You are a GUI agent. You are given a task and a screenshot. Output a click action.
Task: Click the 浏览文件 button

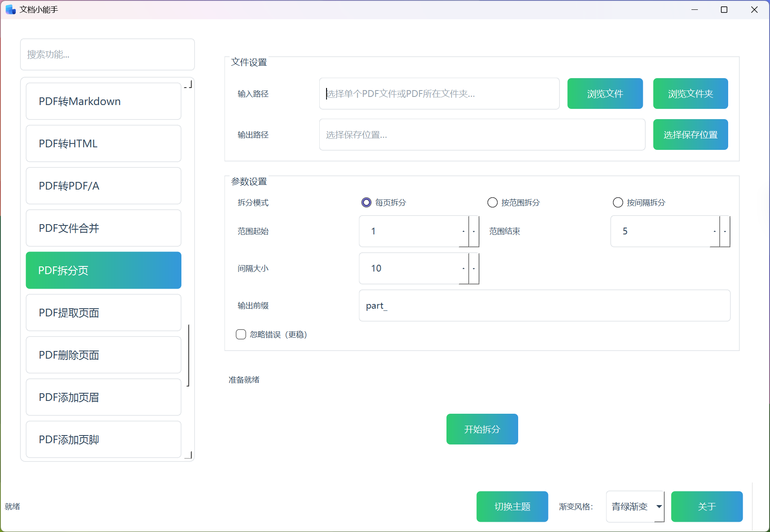605,94
